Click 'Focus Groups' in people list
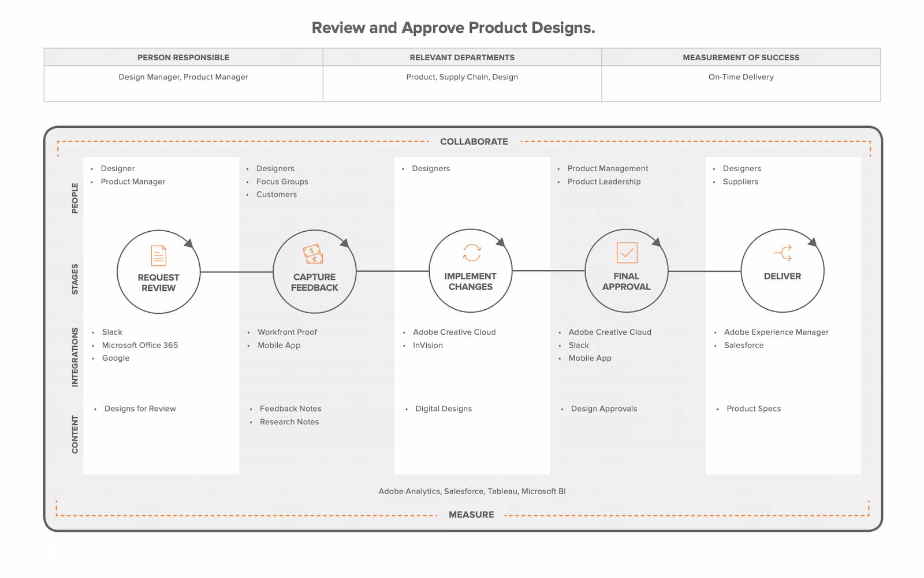 (282, 181)
